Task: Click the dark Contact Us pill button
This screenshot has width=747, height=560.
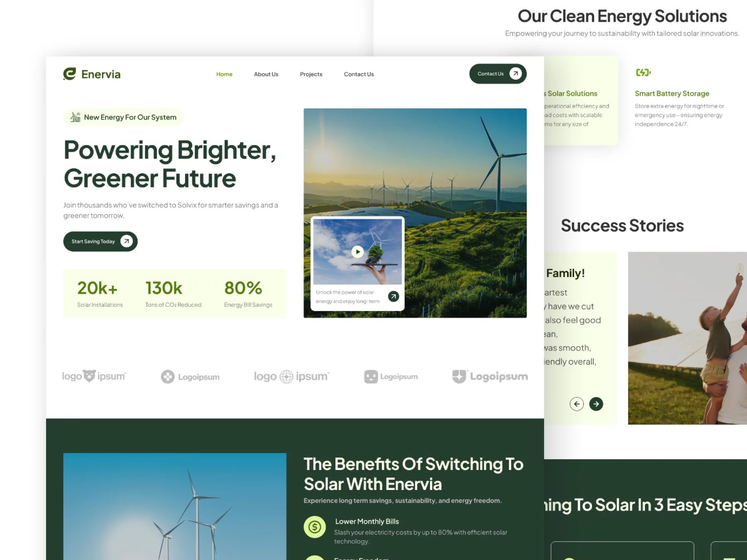Action: (x=498, y=74)
